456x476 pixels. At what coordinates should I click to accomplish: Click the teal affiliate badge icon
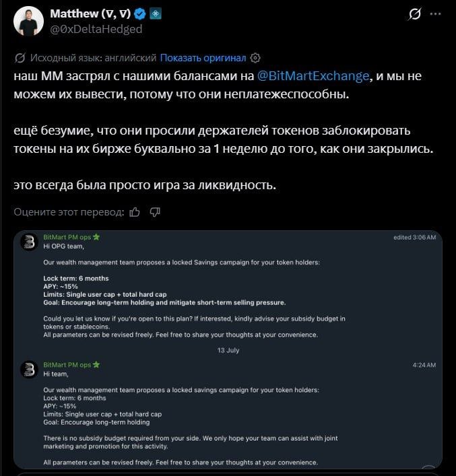pos(156,14)
